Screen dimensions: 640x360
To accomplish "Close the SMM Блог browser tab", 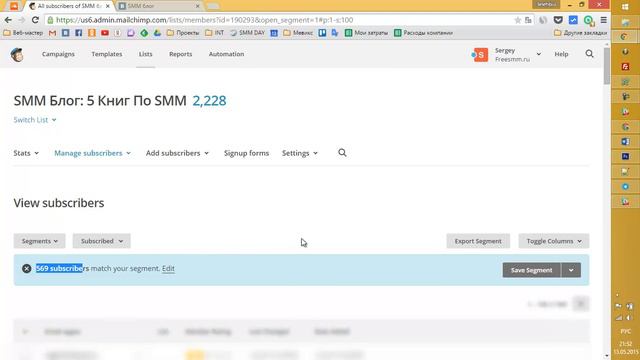I will click(x=198, y=6).
